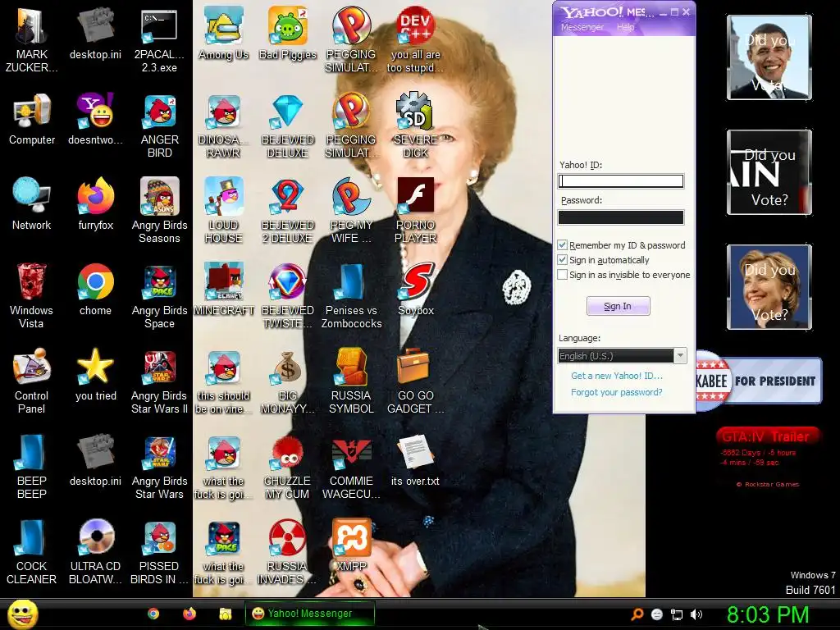This screenshot has height=630, width=840.
Task: Click the 8:03 PM taskbar clock
Action: [x=767, y=614]
